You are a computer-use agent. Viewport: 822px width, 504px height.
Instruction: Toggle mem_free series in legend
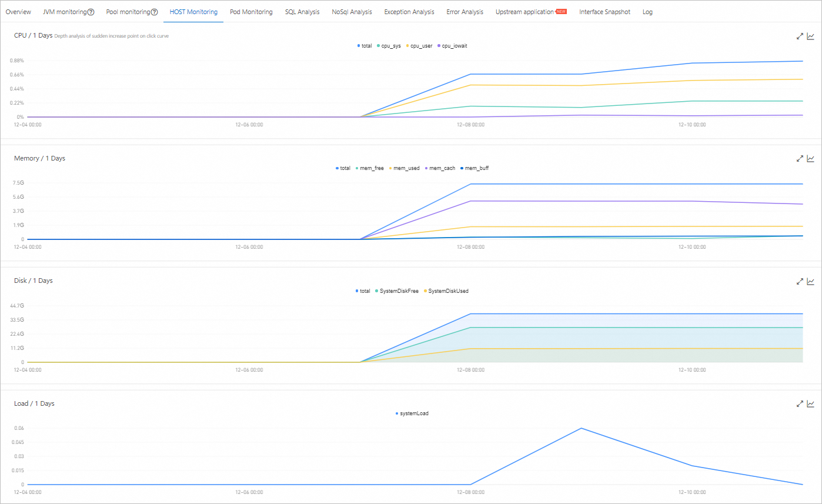pyautogui.click(x=370, y=168)
